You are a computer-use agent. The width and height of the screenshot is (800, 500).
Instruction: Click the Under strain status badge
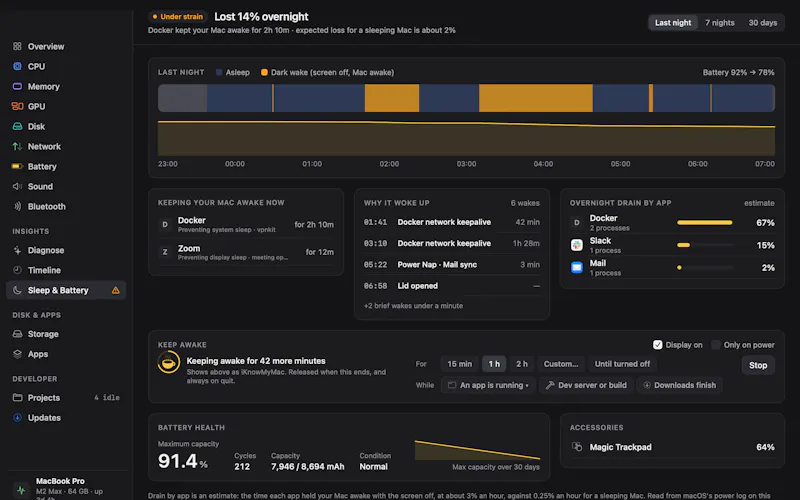click(x=178, y=17)
